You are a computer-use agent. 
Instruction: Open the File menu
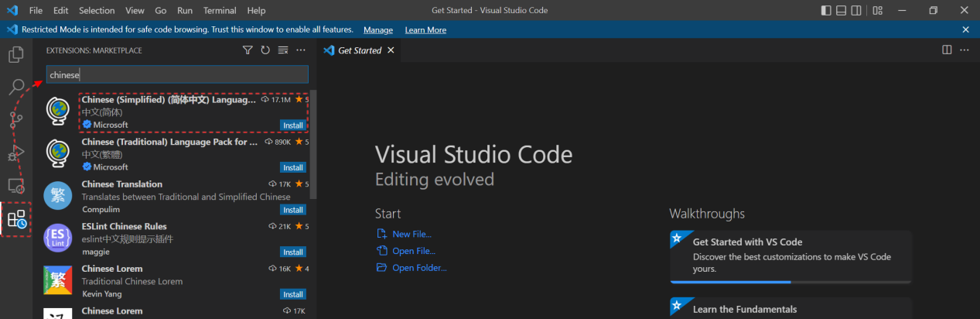pyautogui.click(x=36, y=11)
